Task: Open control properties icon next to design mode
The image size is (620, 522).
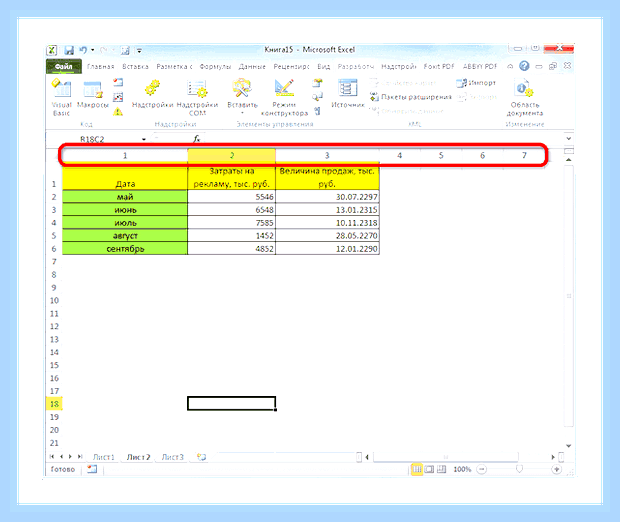Action: click(x=318, y=83)
